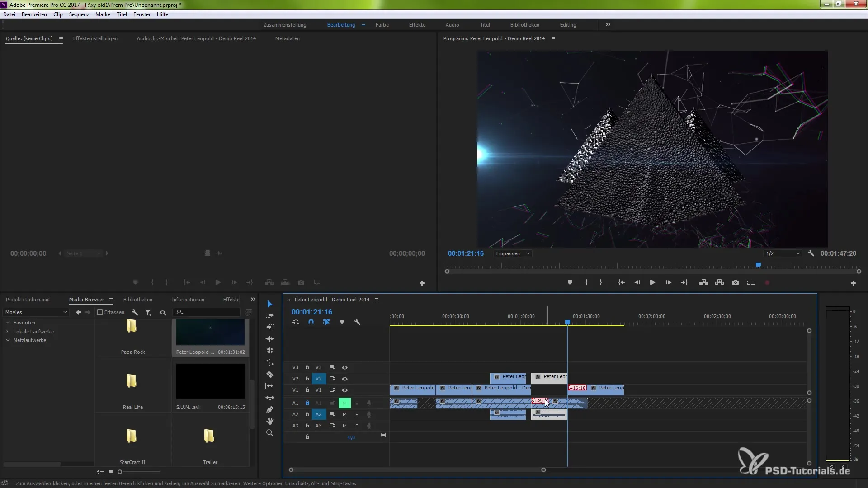Open the Papa Rock folder
Viewport: 868px width, 488px height.
pyautogui.click(x=132, y=326)
